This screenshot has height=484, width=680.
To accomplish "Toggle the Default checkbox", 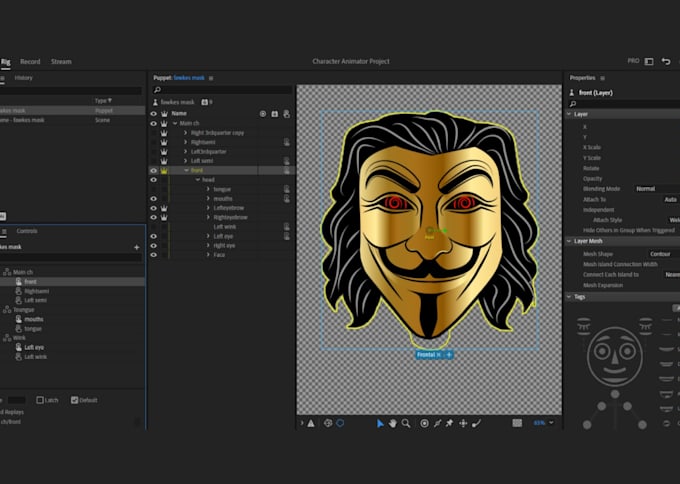I will point(75,400).
